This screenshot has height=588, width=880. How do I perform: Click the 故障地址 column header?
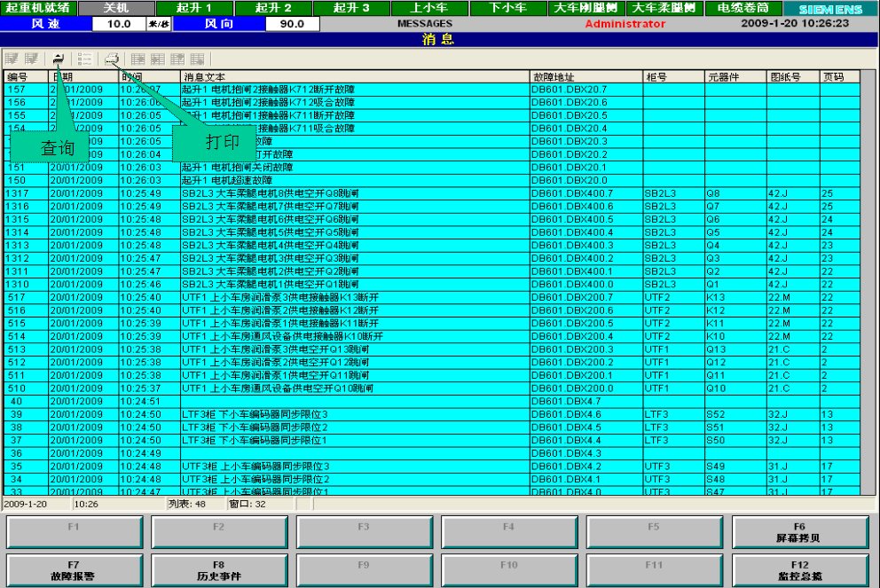pyautogui.click(x=585, y=77)
